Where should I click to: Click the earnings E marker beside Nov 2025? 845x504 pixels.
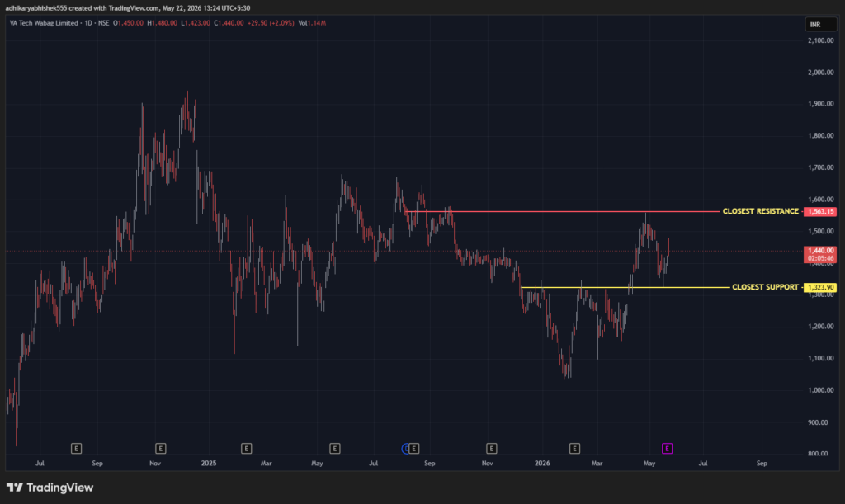click(x=491, y=449)
